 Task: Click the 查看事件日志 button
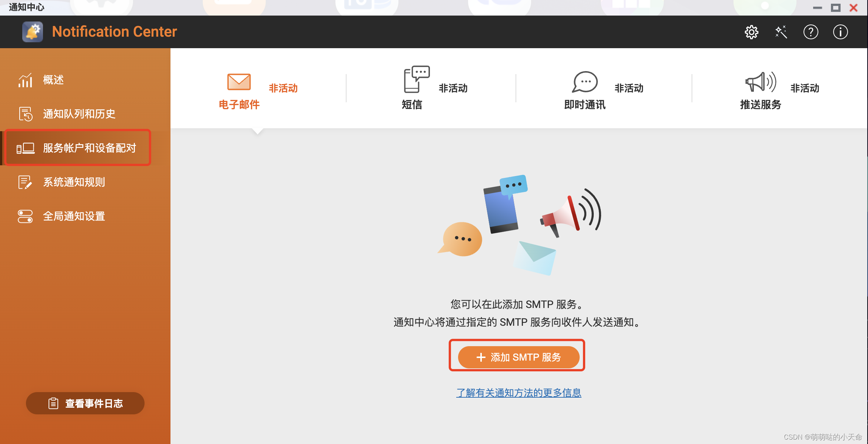click(x=85, y=403)
